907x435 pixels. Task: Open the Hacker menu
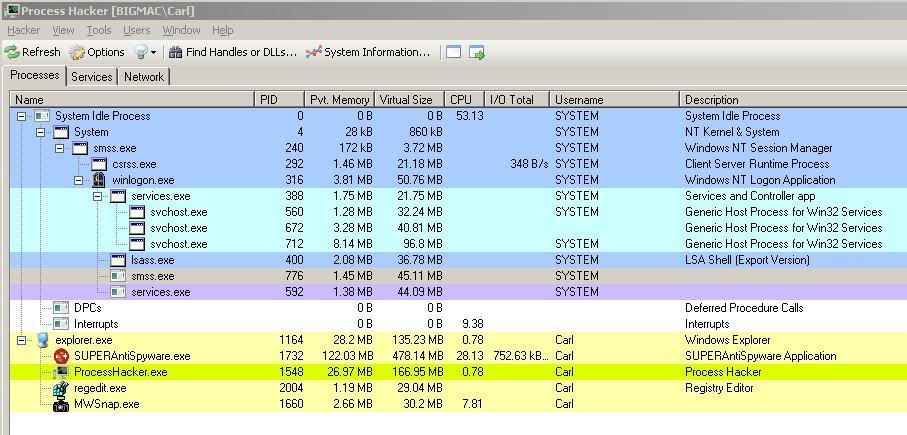pyautogui.click(x=24, y=30)
